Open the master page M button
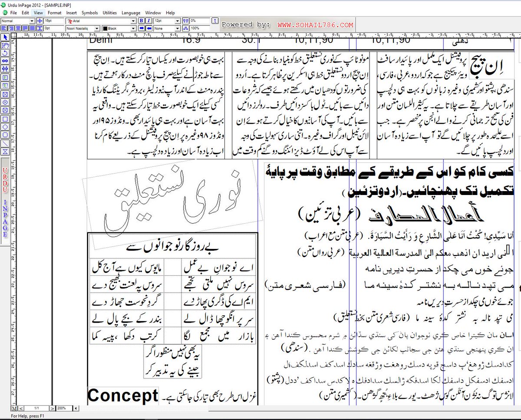This screenshot has height=420, width=521. pyautogui.click(x=14, y=409)
